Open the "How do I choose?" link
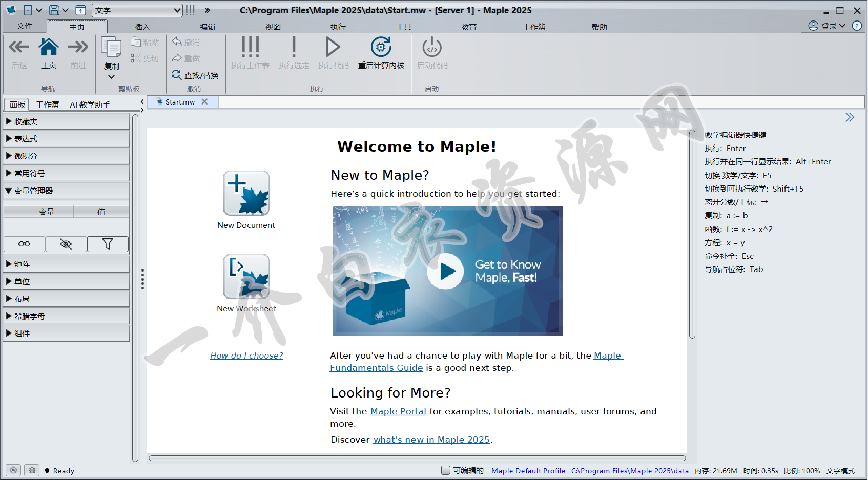The height and width of the screenshot is (480, 868). 246,356
